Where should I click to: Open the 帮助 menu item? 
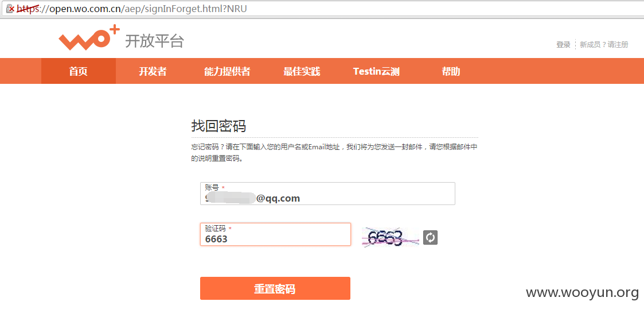point(451,71)
